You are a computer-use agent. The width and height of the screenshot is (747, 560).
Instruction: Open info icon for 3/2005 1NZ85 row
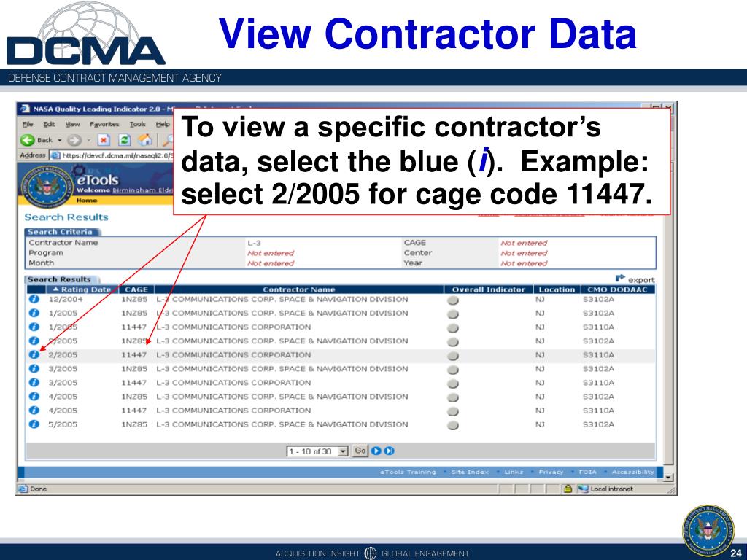tap(34, 368)
